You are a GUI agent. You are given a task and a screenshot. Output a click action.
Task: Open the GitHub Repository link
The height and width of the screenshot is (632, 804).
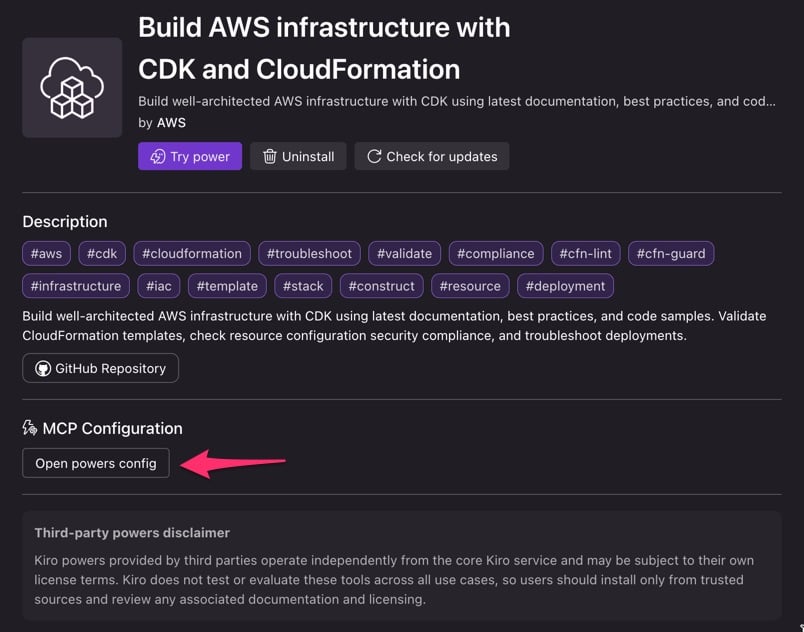pyautogui.click(x=100, y=368)
